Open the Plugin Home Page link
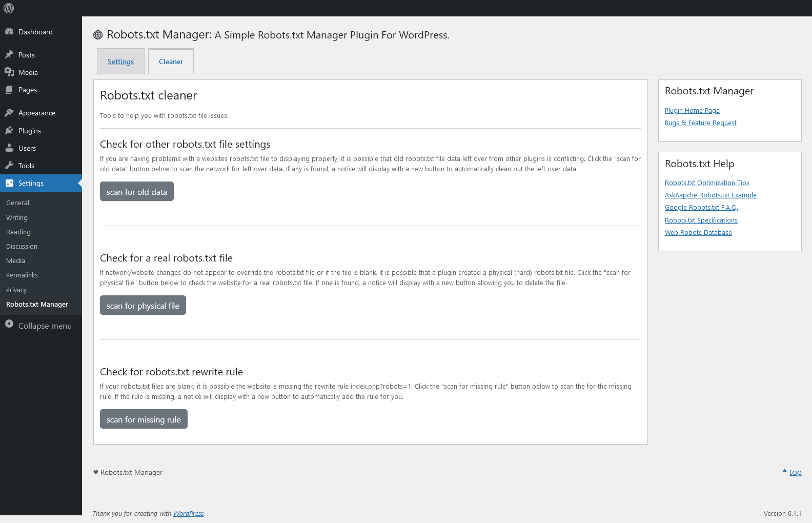The height and width of the screenshot is (523, 812). (692, 110)
